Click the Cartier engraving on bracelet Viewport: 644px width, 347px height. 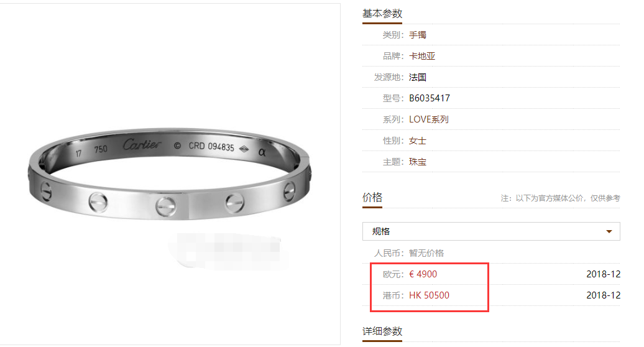pyautogui.click(x=142, y=144)
